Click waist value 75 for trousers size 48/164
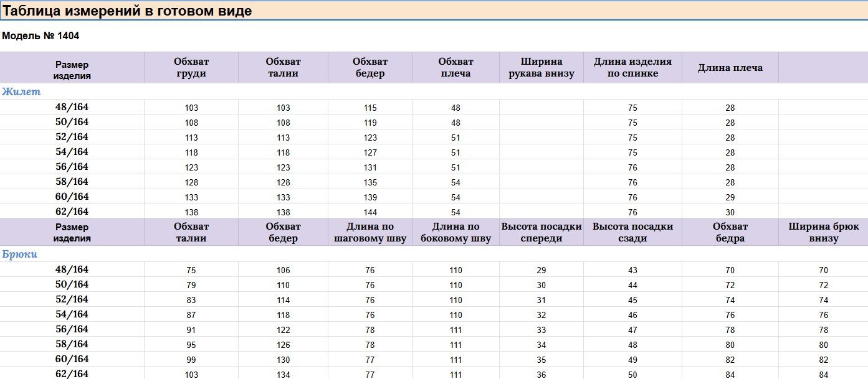 click(191, 270)
